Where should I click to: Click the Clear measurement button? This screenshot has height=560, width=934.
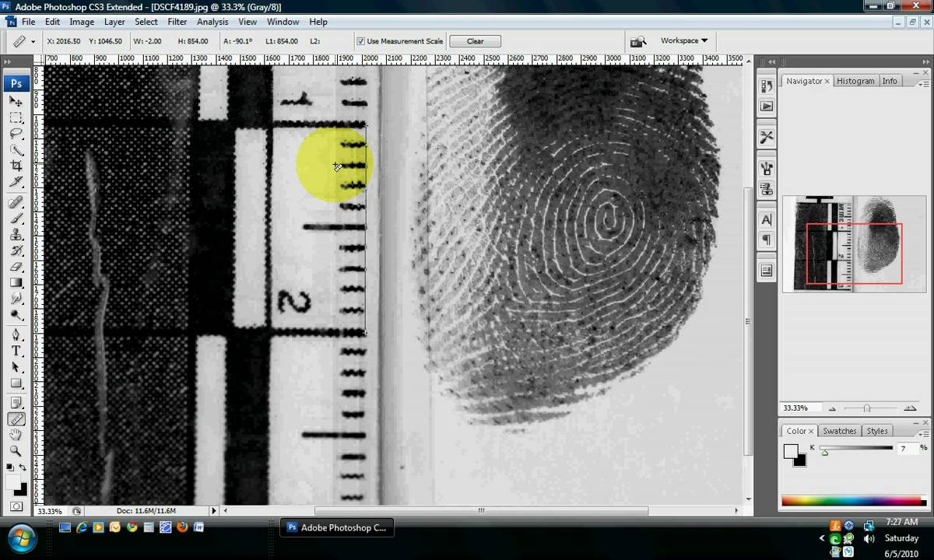point(475,41)
